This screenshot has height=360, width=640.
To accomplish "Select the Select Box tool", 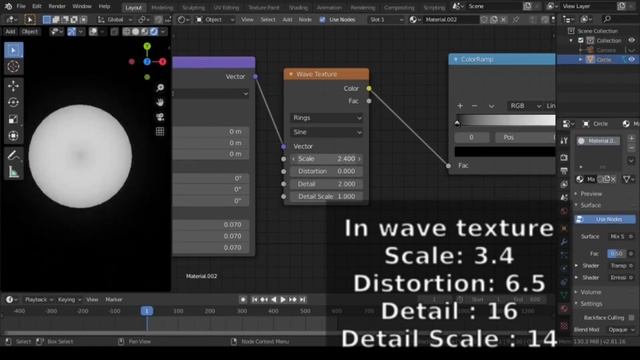I will (x=13, y=50).
